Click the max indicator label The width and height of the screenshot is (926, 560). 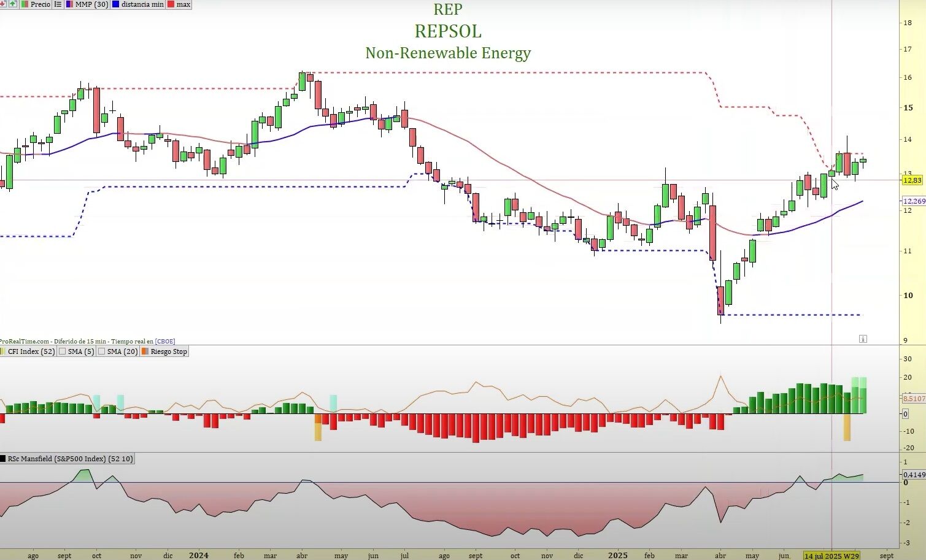[179, 4]
